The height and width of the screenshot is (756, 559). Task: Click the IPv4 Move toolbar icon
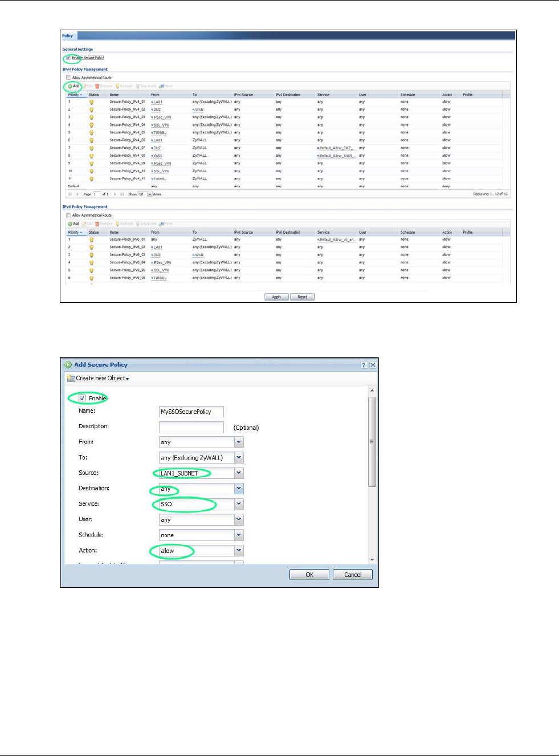coord(161,86)
